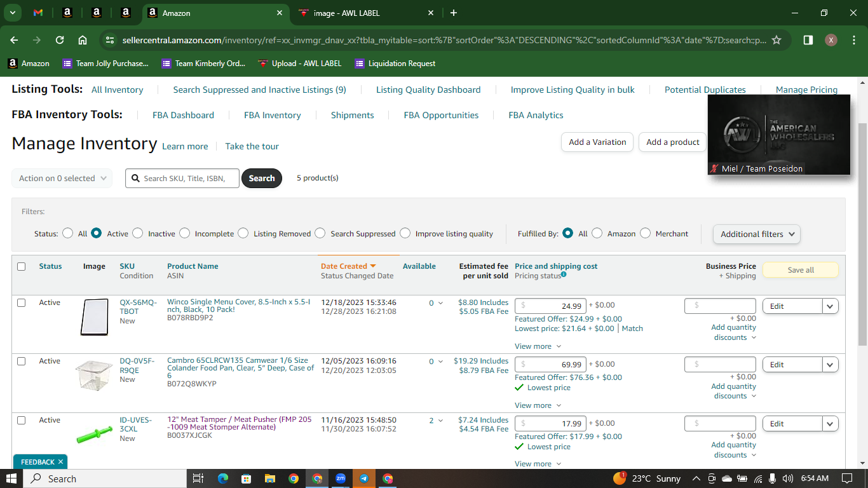Screen dimensions: 868x488
Task: Expand the Meat Tamper available quantity chevron
Action: point(441,421)
